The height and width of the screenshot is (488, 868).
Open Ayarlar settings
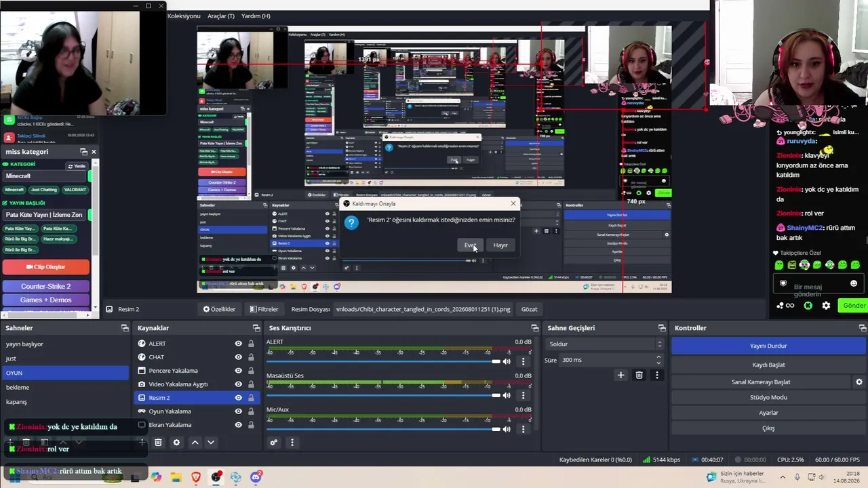coord(768,413)
